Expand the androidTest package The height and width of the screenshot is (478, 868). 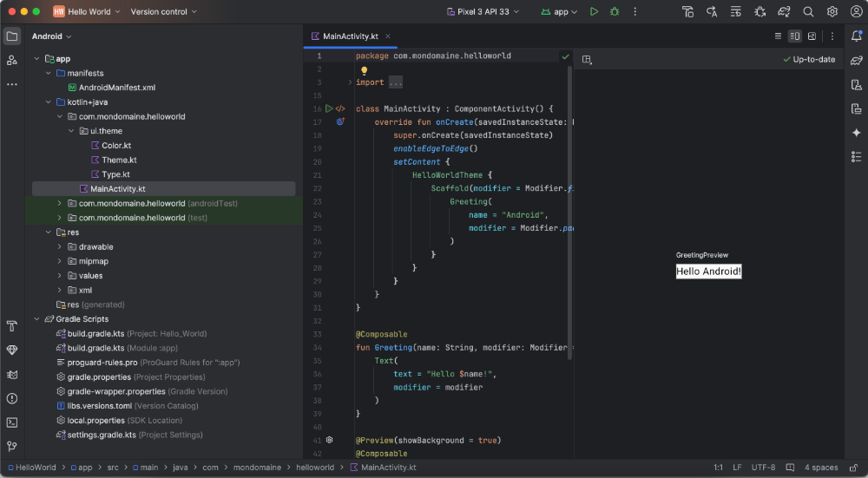60,203
